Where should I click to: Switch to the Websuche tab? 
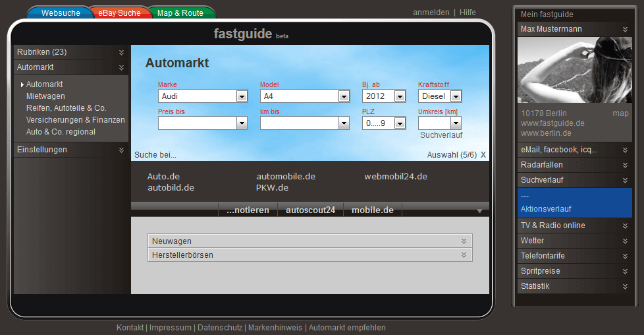pyautogui.click(x=61, y=13)
